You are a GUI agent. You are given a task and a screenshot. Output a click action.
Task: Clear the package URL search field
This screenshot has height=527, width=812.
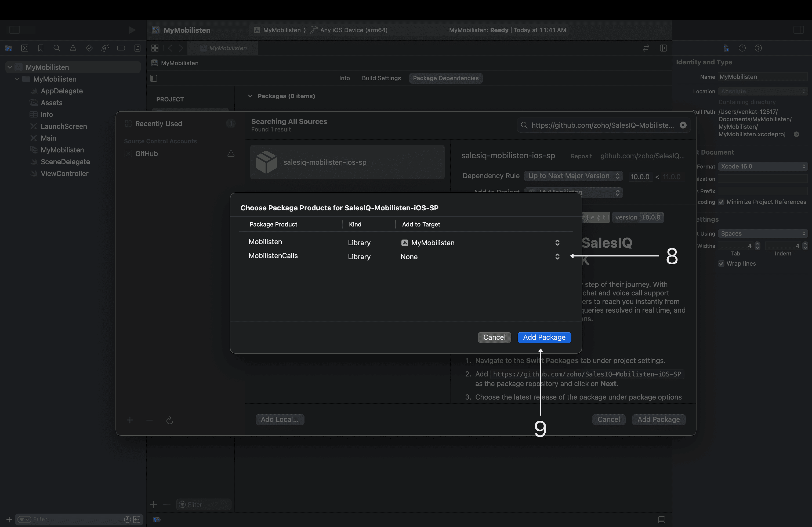(683, 125)
